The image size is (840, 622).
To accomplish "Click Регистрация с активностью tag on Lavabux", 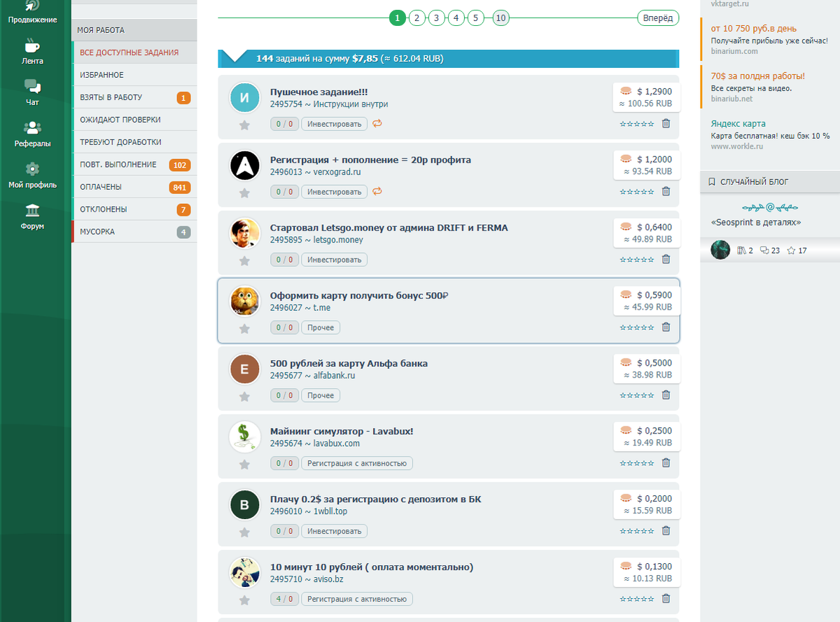I will pyautogui.click(x=357, y=464).
